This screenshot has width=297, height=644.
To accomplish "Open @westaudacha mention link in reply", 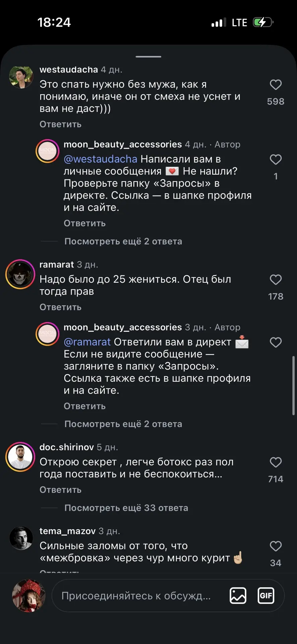I will 101,159.
